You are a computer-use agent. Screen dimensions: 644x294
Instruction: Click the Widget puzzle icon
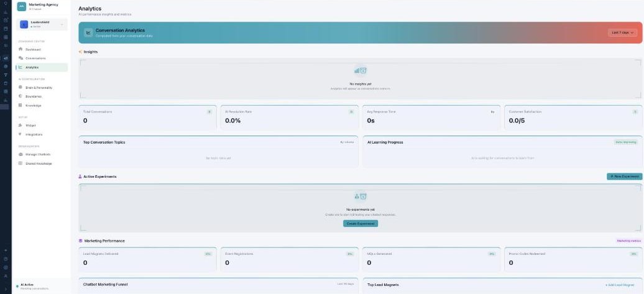pyautogui.click(x=21, y=125)
